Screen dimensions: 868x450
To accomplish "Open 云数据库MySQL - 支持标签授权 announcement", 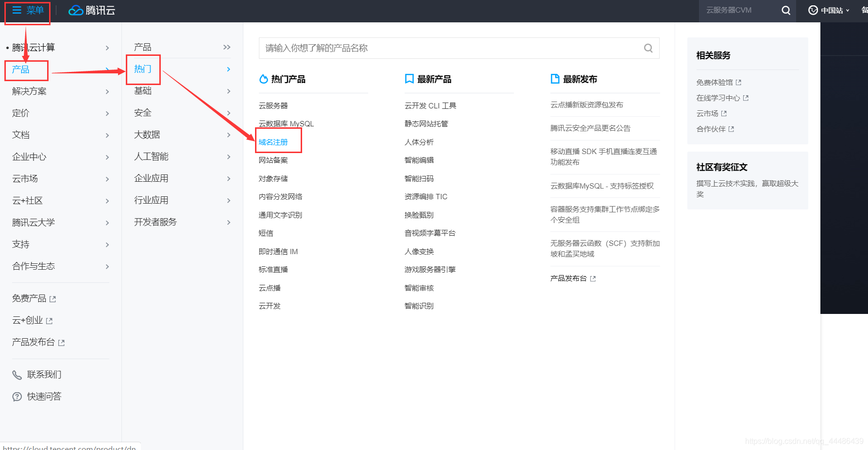I will pos(602,186).
